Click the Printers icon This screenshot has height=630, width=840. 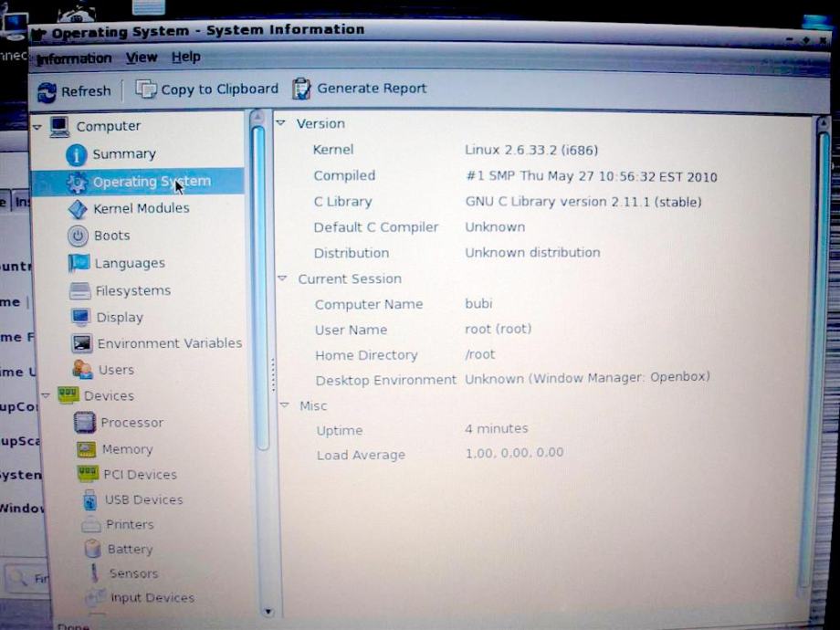[x=91, y=524]
